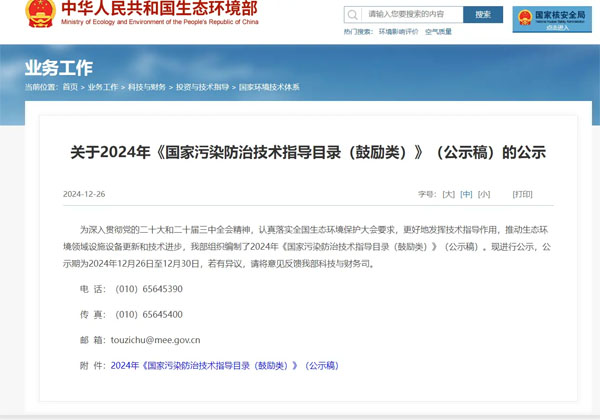
Task: Select hot search term 环境影响评价
Action: [398, 32]
